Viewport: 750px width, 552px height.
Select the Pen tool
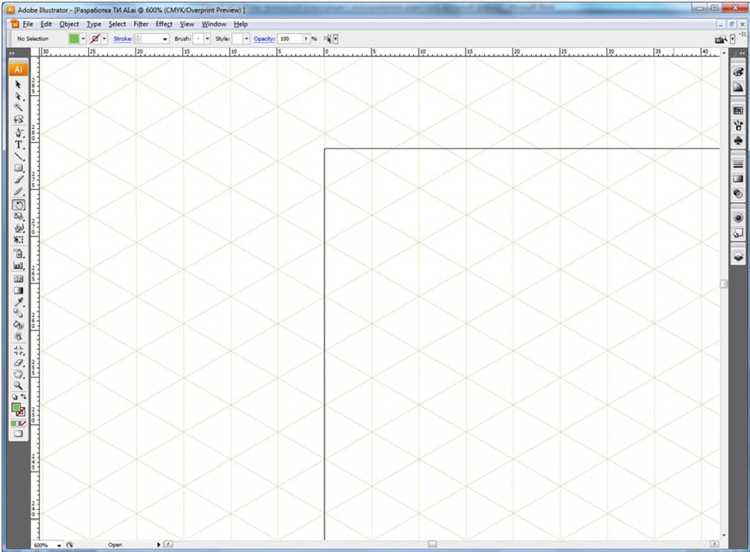[x=18, y=132]
